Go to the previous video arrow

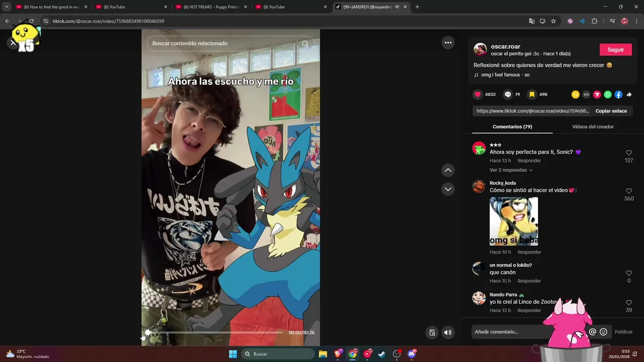[448, 170]
